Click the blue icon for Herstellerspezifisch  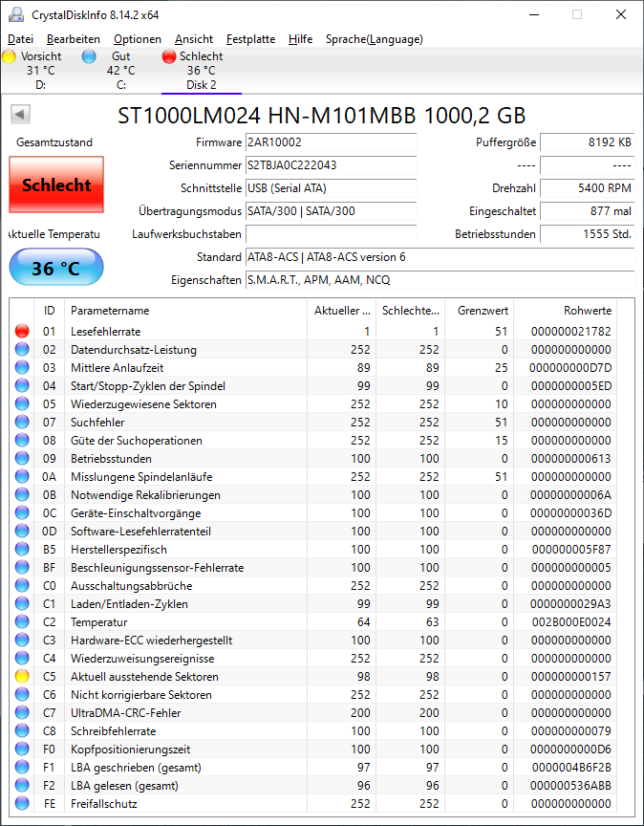(22, 549)
